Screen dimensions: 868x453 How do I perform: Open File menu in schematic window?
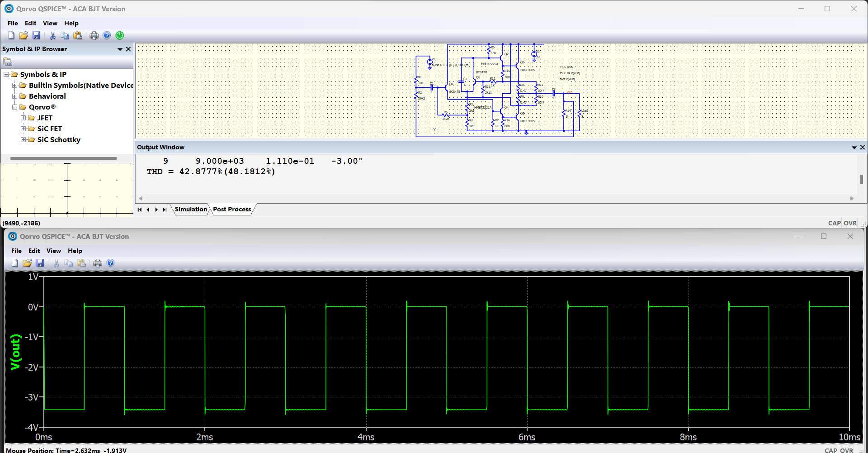pyautogui.click(x=13, y=23)
